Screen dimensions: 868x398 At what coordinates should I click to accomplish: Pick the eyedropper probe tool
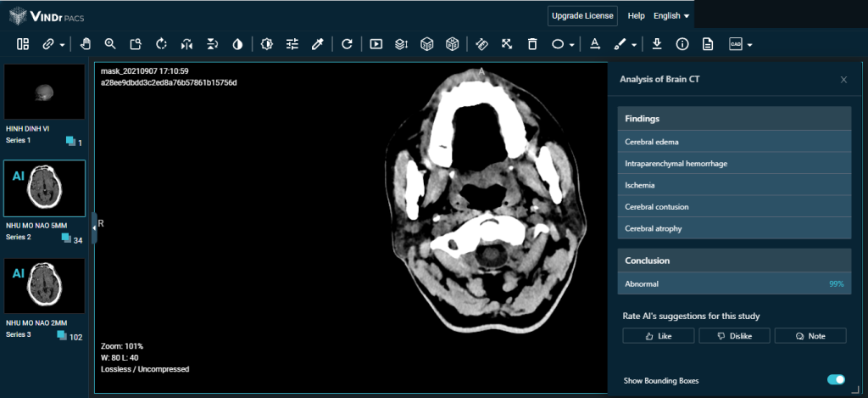click(x=318, y=43)
